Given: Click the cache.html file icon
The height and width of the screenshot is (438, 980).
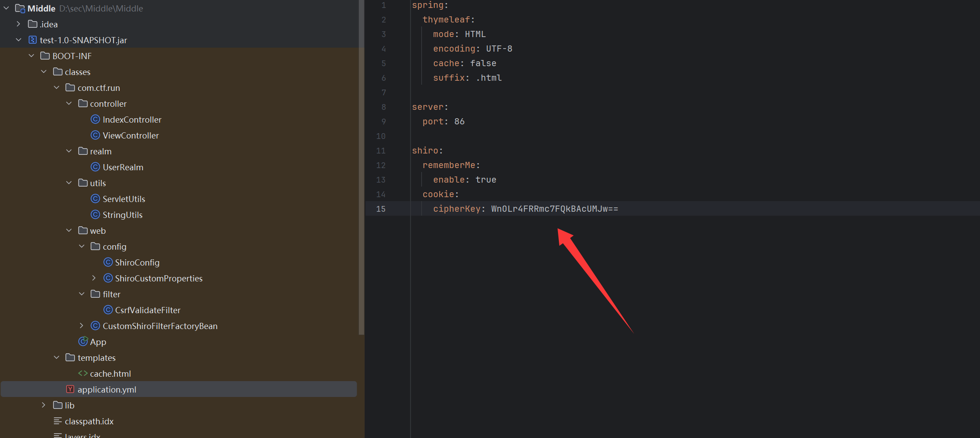Looking at the screenshot, I should (x=83, y=374).
